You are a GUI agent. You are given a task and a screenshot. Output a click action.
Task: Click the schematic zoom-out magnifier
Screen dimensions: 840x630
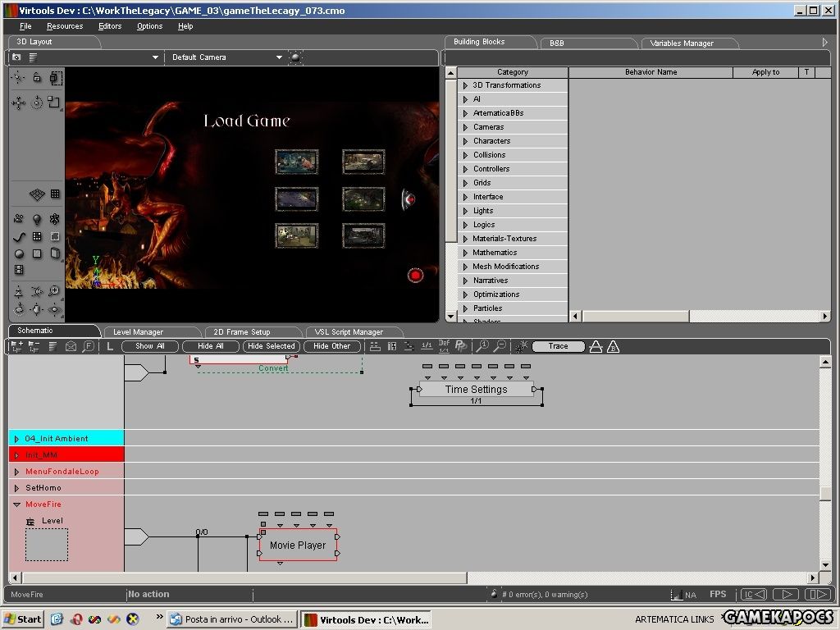(x=500, y=347)
